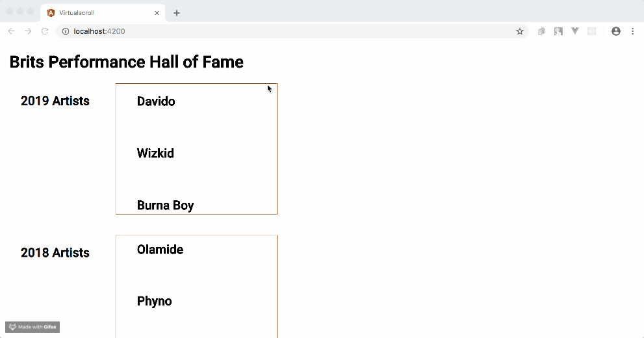
Task: Close the Virtualscroll tab
Action: 157,13
